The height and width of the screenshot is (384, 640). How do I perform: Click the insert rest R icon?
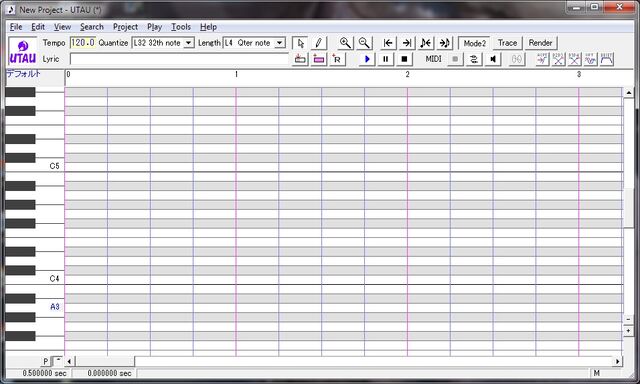coord(337,59)
